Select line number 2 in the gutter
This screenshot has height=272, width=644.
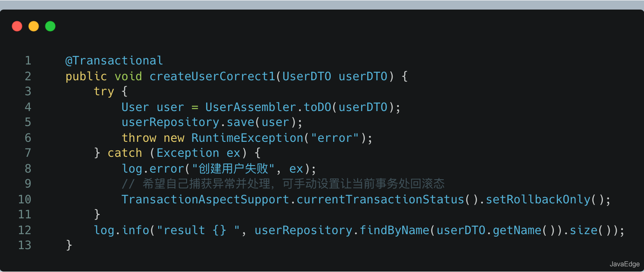point(28,76)
